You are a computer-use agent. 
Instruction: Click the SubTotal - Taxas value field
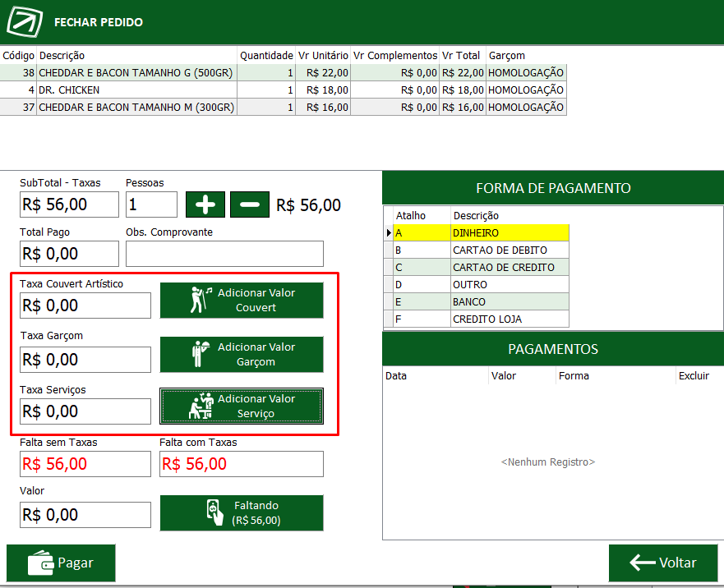(x=69, y=204)
